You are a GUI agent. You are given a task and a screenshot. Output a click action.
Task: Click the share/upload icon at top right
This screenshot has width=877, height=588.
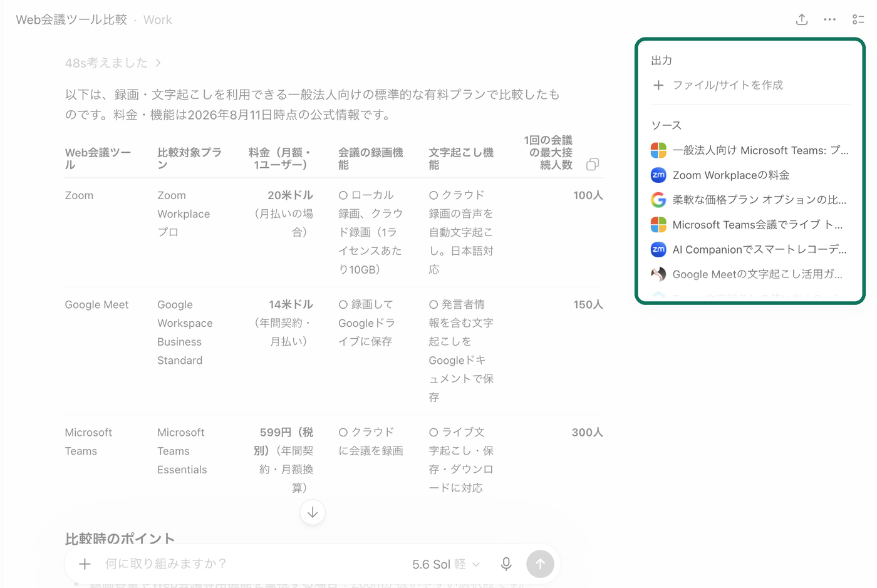801,19
